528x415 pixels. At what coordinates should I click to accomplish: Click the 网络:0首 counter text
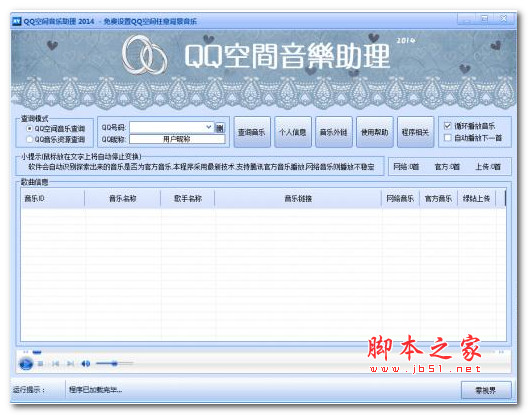[406, 166]
